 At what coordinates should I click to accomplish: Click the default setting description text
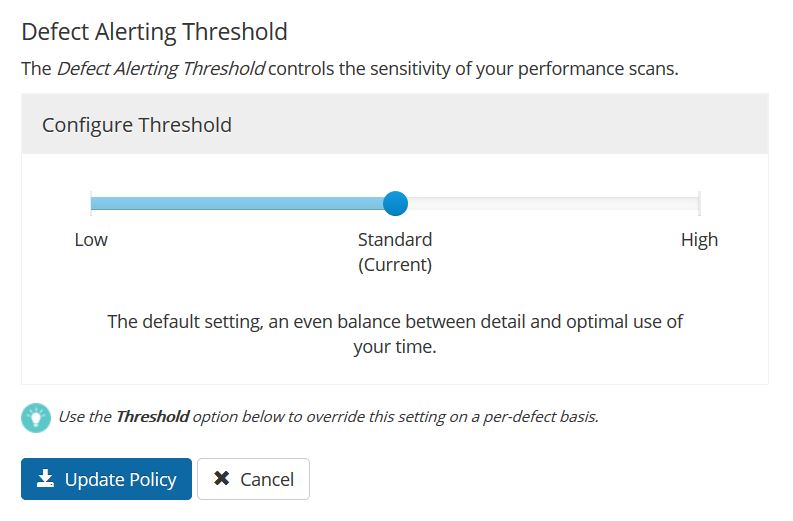(x=395, y=334)
